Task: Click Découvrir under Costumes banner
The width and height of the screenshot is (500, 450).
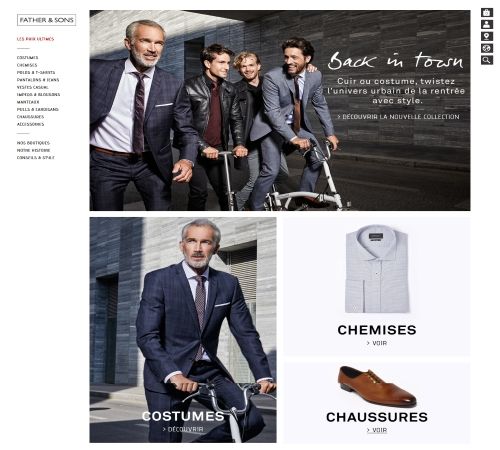Action: (183, 429)
